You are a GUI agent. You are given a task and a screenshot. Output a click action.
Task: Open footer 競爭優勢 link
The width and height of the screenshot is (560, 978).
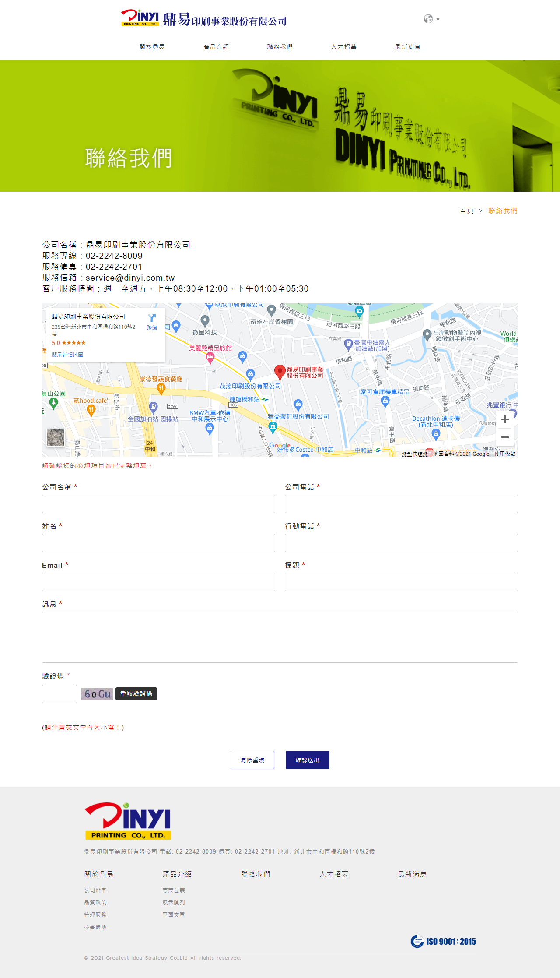[95, 927]
